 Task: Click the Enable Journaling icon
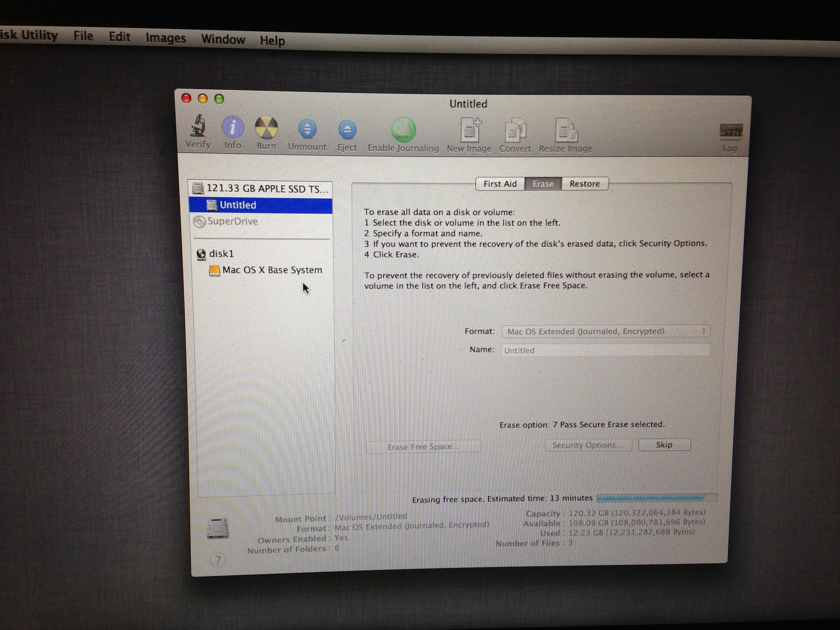pyautogui.click(x=403, y=129)
